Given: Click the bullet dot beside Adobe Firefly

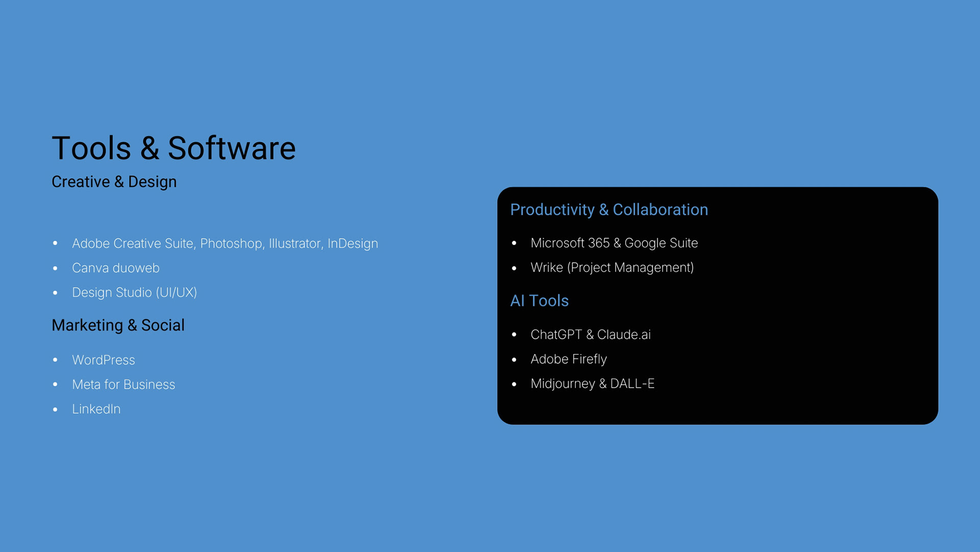Looking at the screenshot, I should tap(514, 360).
